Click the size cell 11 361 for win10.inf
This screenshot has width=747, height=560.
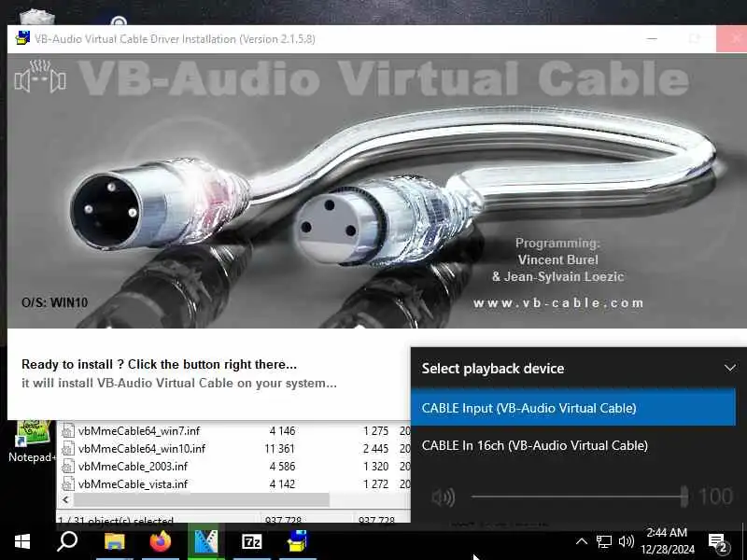[x=280, y=449]
